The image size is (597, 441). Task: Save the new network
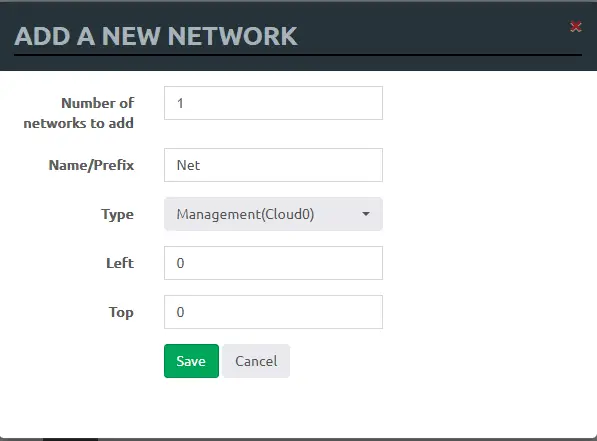(x=191, y=361)
